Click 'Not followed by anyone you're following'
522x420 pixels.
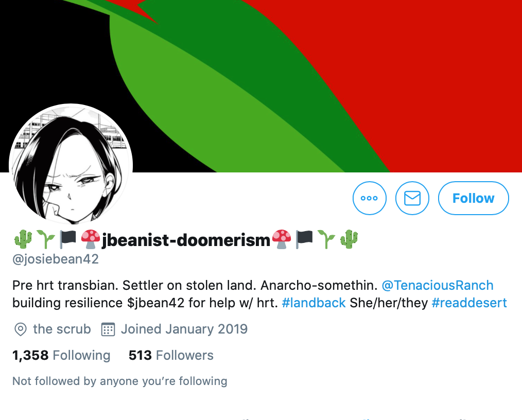pyautogui.click(x=120, y=381)
